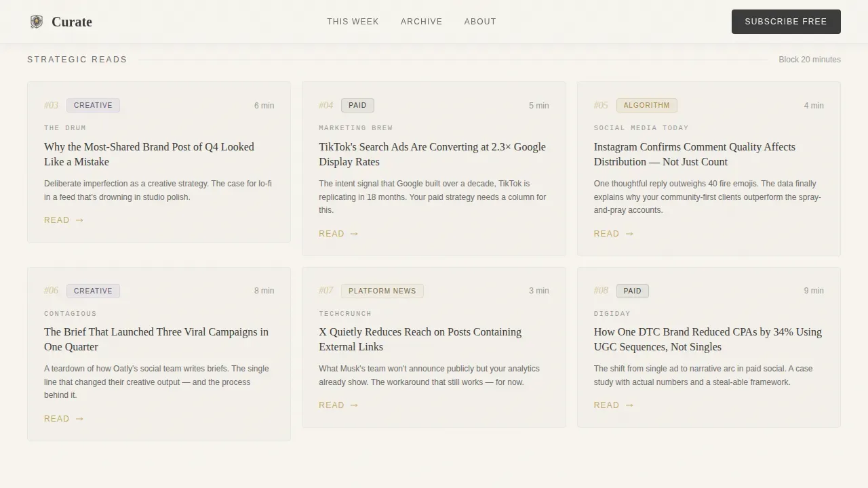Viewport: 868px width, 488px height.
Task: Click the Algorithm tag on card #05
Action: click(646, 105)
